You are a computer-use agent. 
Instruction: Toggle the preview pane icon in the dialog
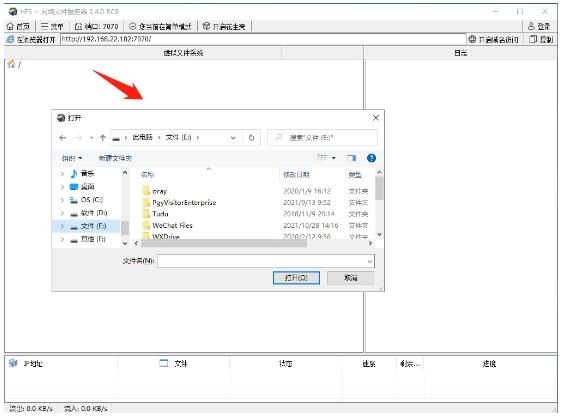point(352,158)
